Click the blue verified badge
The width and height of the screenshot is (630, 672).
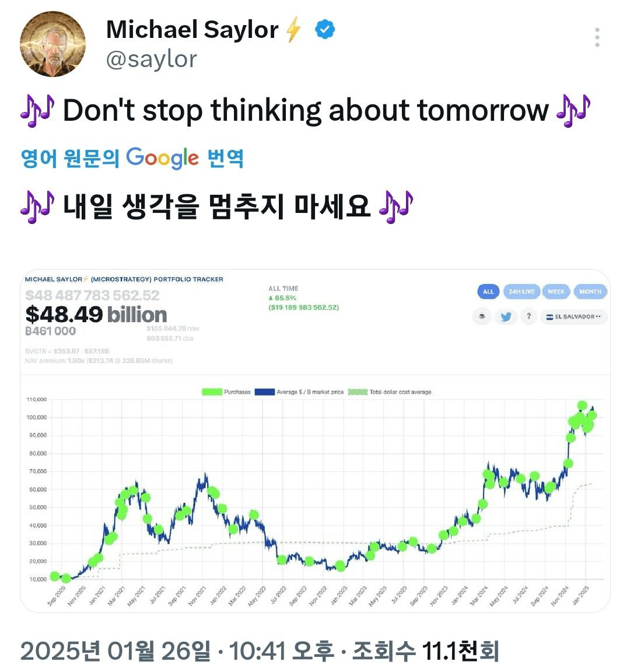click(325, 30)
